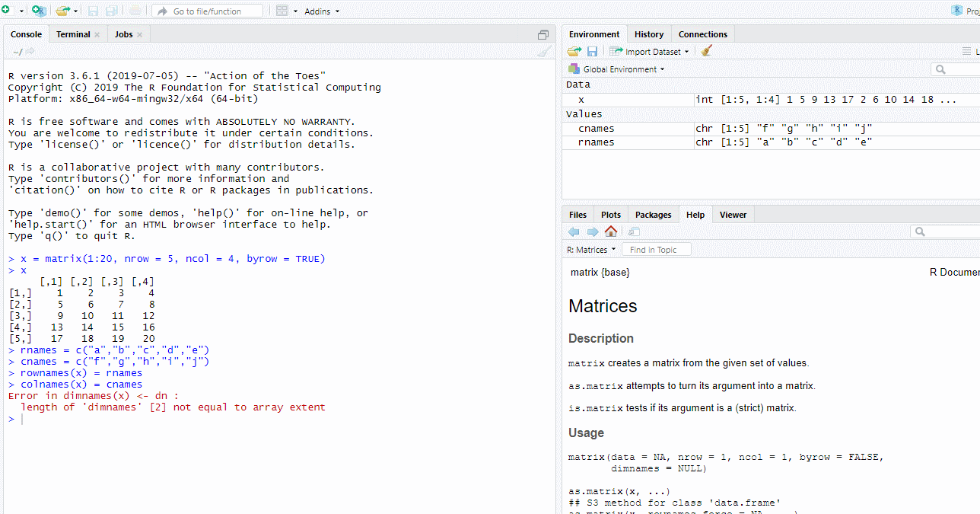The image size is (980, 514).
Task: Maximize the Console pane
Action: (x=542, y=34)
